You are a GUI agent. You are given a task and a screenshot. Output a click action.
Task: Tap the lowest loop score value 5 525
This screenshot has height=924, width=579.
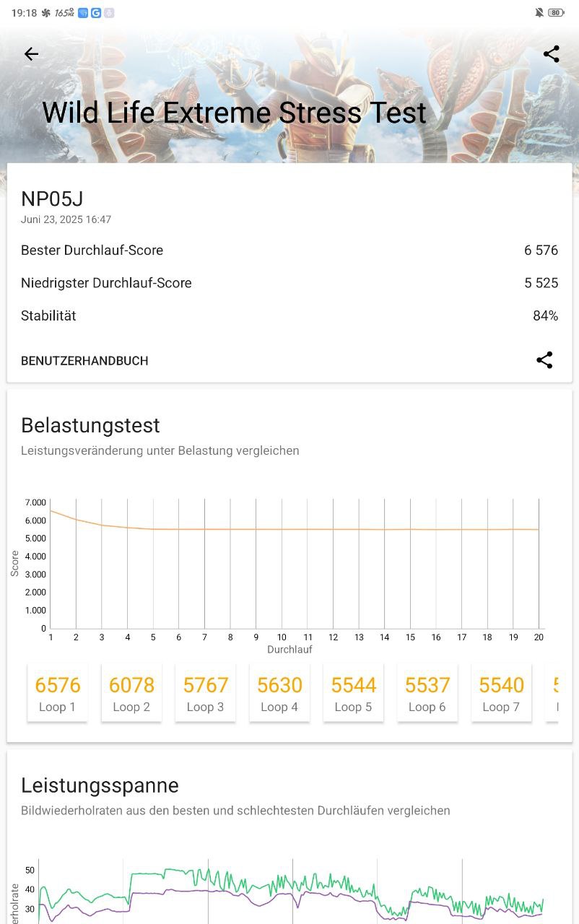click(541, 283)
